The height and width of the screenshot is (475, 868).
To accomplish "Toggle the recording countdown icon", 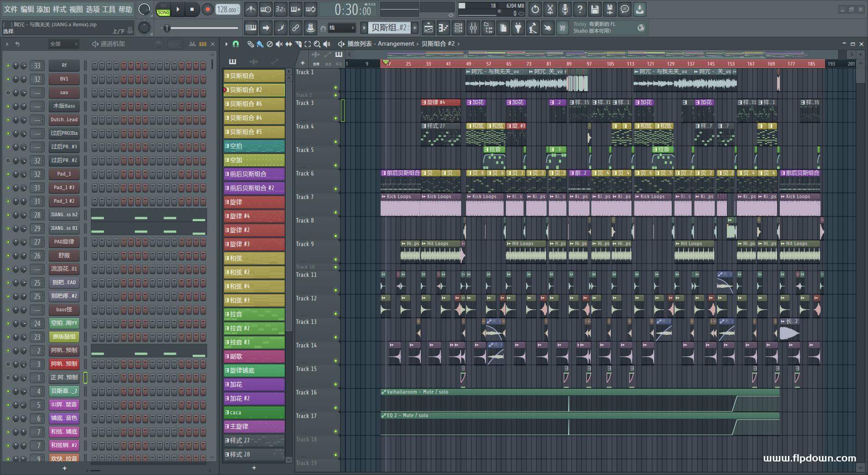I will (x=281, y=9).
